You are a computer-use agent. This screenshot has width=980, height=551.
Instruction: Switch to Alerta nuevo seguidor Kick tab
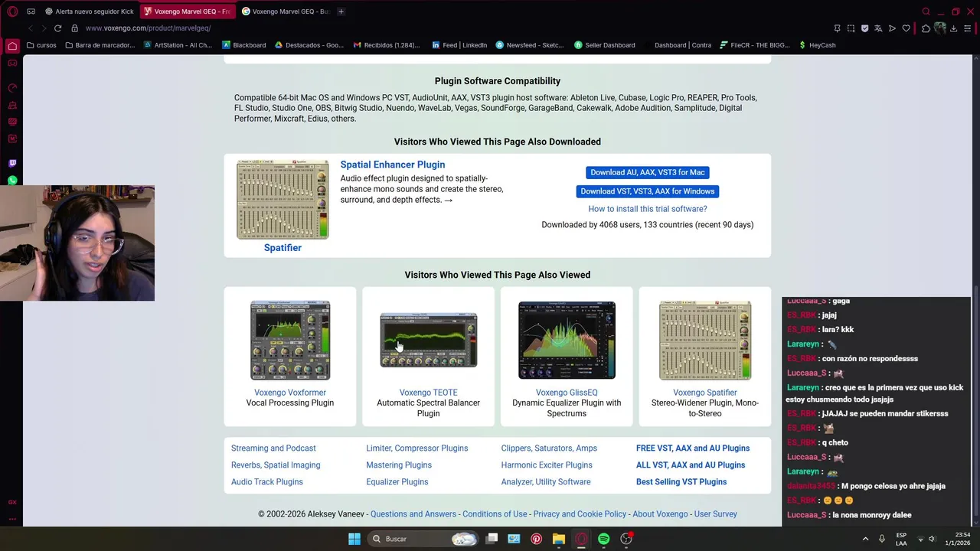pyautogui.click(x=89, y=11)
